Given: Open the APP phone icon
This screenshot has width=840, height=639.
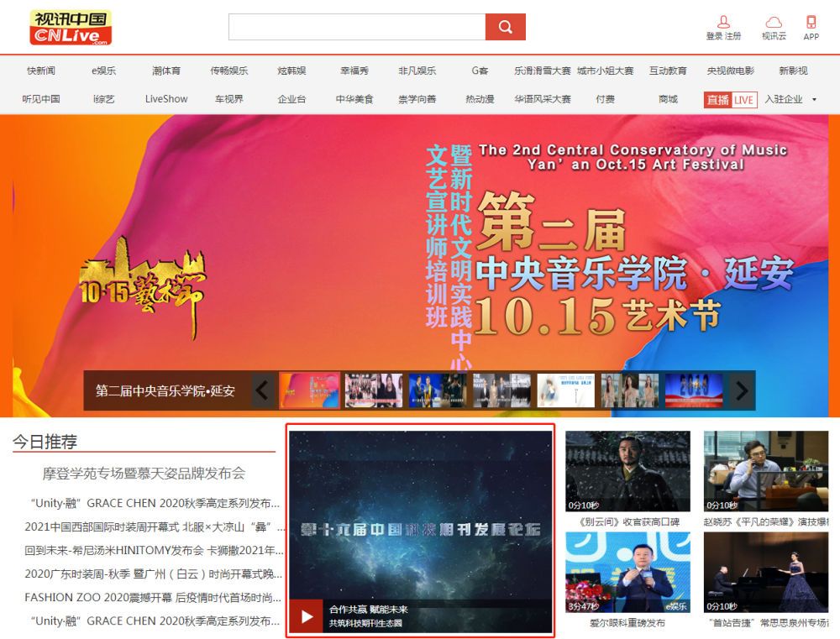Looking at the screenshot, I should 811,23.
